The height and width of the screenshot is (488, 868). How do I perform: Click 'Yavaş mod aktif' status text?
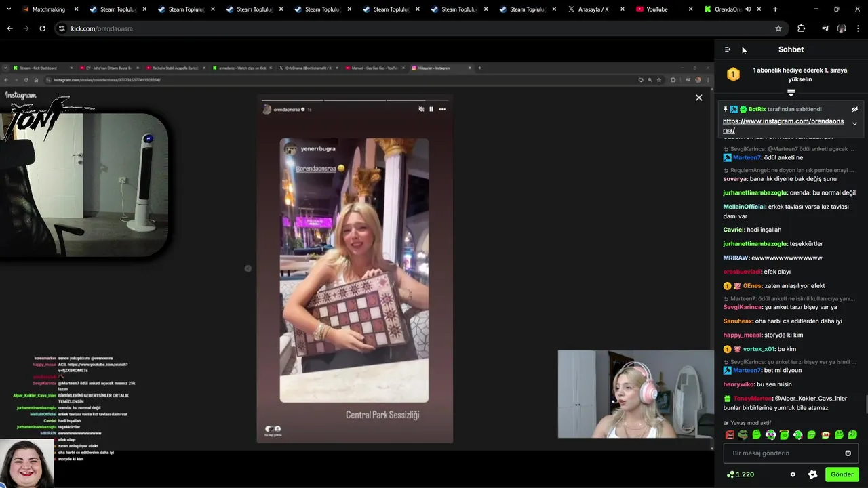tap(751, 423)
